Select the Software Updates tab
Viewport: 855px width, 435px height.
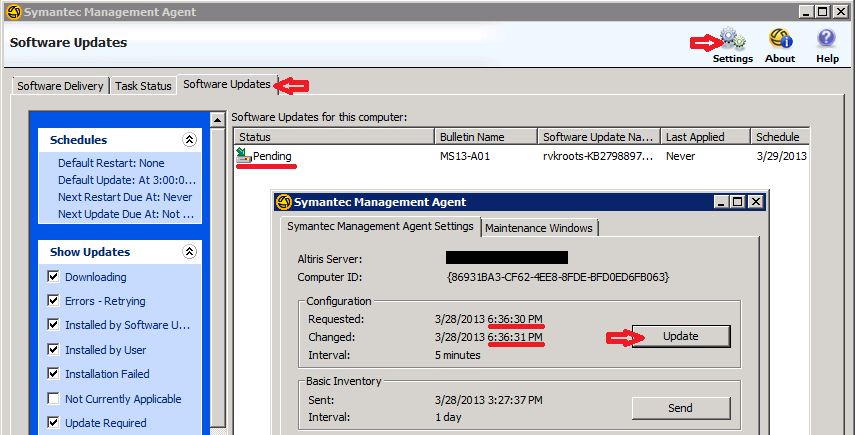point(227,84)
